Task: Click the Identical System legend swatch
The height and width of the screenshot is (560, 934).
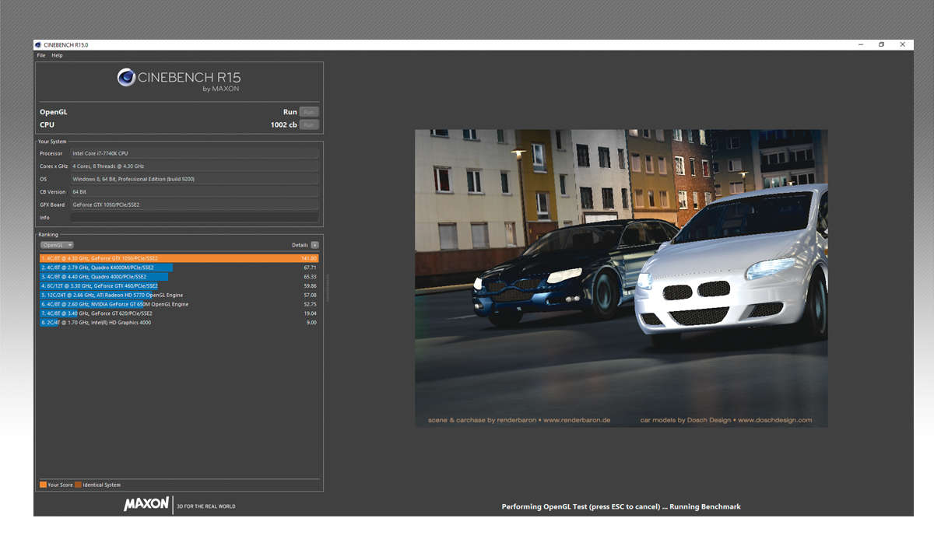Action: (78, 485)
